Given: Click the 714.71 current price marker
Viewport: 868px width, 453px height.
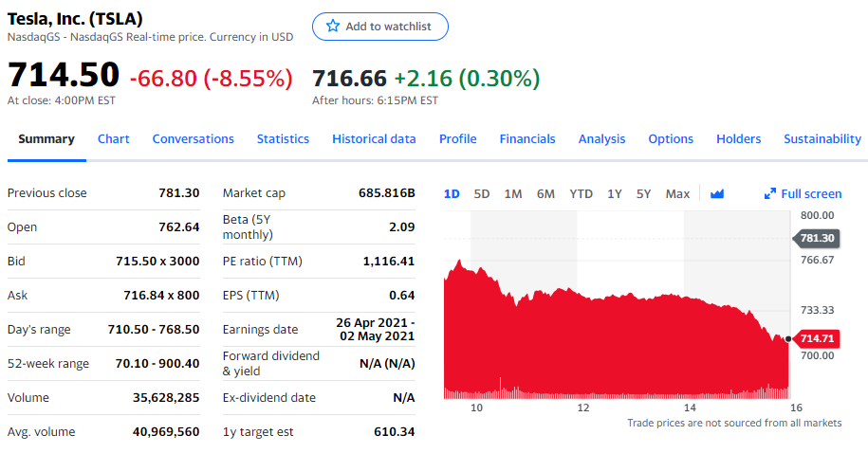Looking at the screenshot, I should (817, 338).
